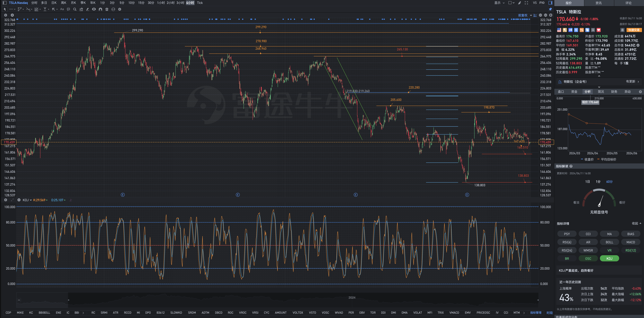Click the candlestick chart tool icon
Viewport: 644px width, 318px height.
tap(81, 9)
